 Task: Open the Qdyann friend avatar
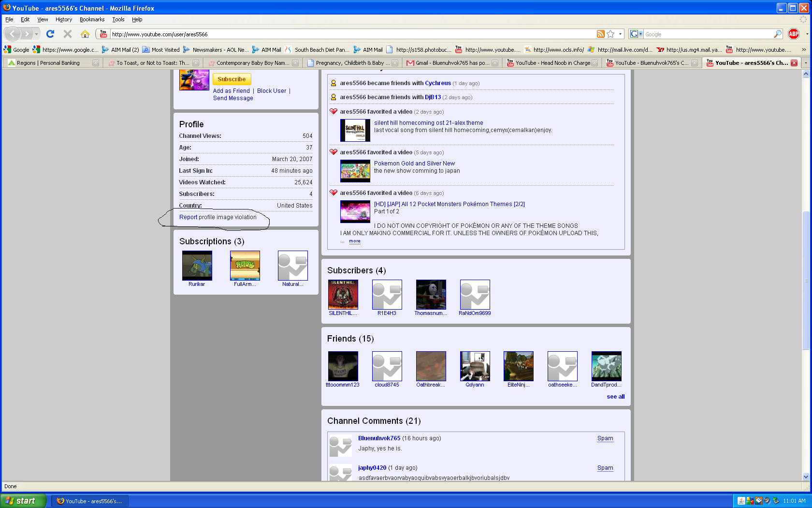pos(475,366)
